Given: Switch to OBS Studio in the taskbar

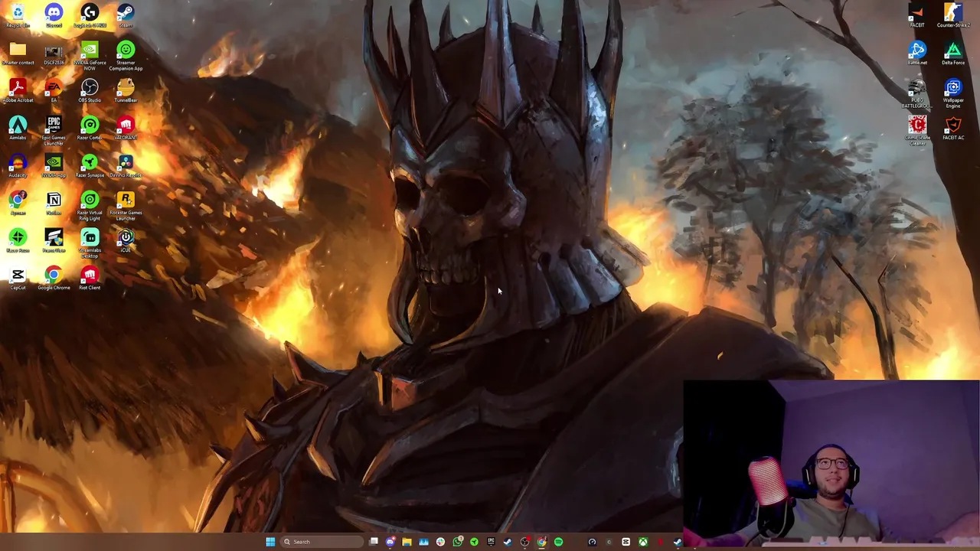Looking at the screenshot, I should click(x=524, y=542).
